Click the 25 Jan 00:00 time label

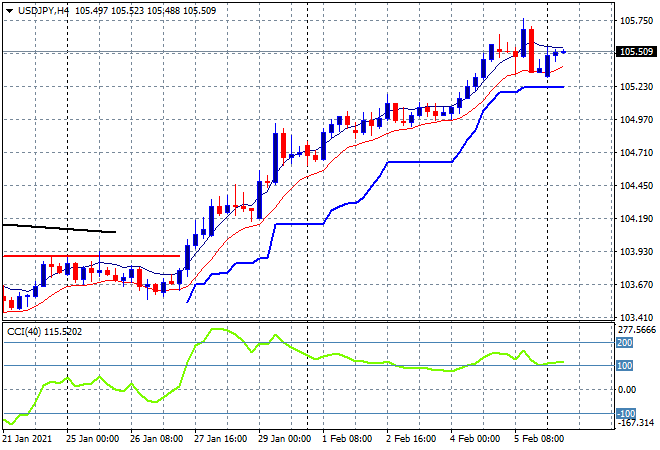(x=92, y=439)
